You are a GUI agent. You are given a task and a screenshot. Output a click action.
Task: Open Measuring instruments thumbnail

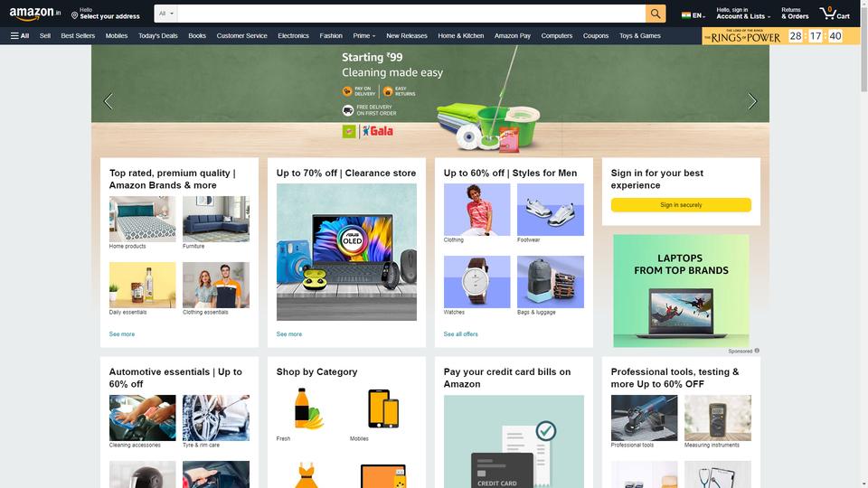[x=717, y=418]
